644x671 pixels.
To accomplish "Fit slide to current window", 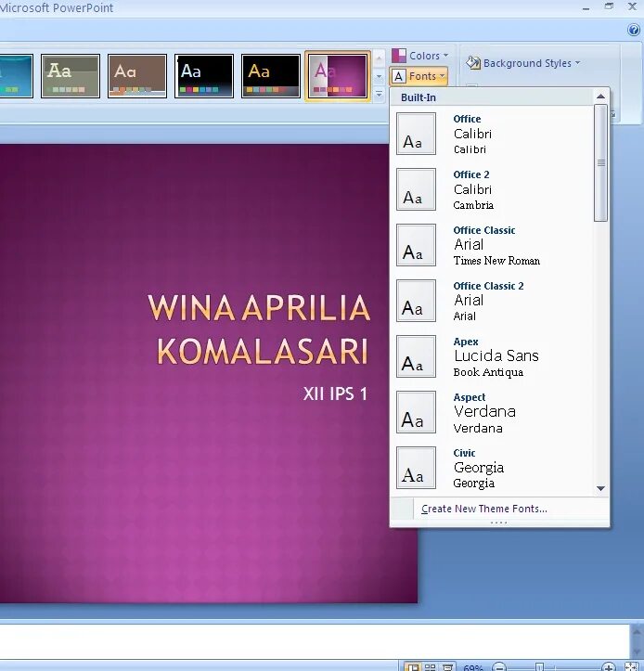I will [x=632, y=666].
